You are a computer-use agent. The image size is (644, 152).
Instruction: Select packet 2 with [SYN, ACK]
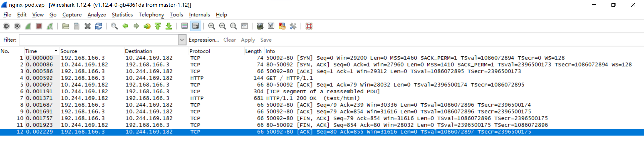point(322,64)
